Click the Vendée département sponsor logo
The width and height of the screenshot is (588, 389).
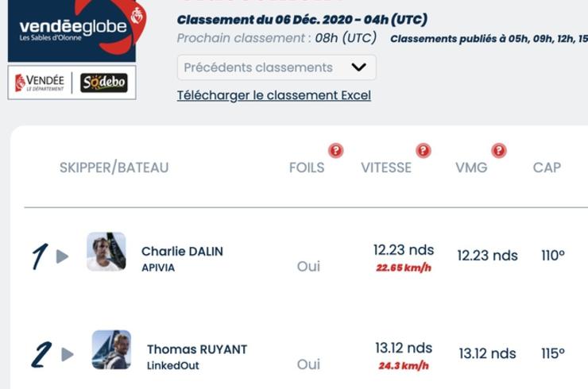(x=40, y=83)
